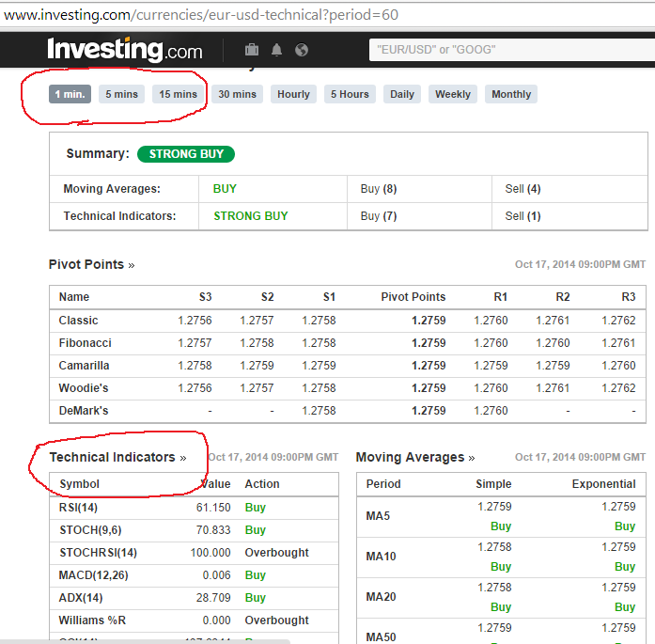Click Buy (7) in Technical Indicators row
The height and width of the screenshot is (644, 655).
pyautogui.click(x=379, y=216)
